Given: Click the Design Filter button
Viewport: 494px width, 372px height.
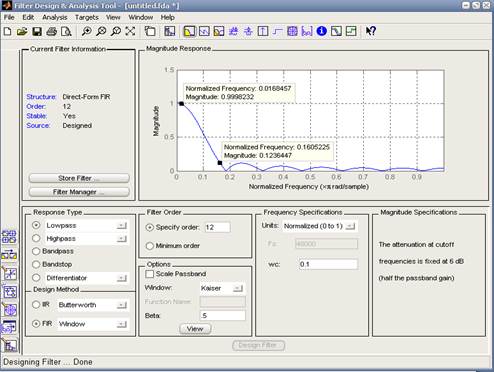Looking at the screenshot, I should (258, 345).
